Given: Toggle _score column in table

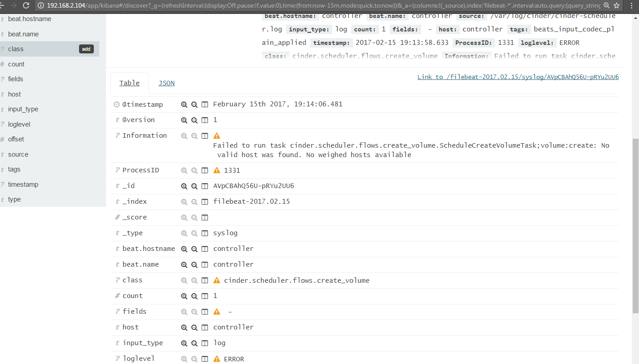Looking at the screenshot, I should [x=205, y=218].
